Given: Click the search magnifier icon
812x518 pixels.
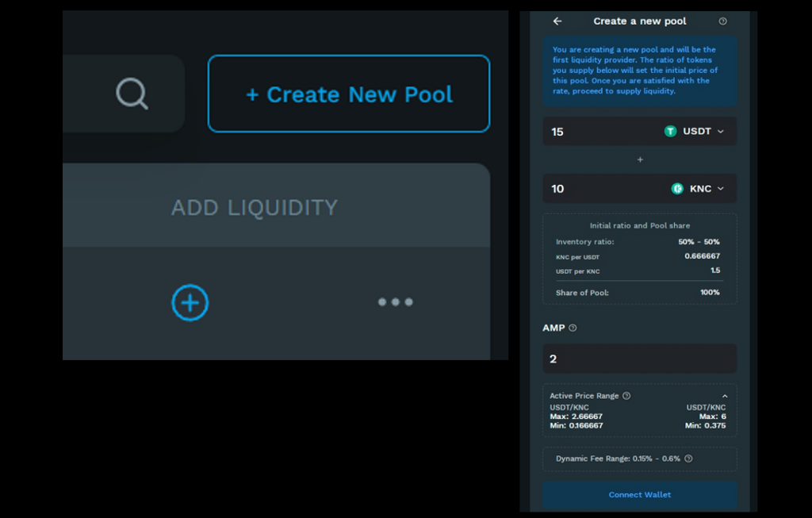Looking at the screenshot, I should click(x=132, y=94).
